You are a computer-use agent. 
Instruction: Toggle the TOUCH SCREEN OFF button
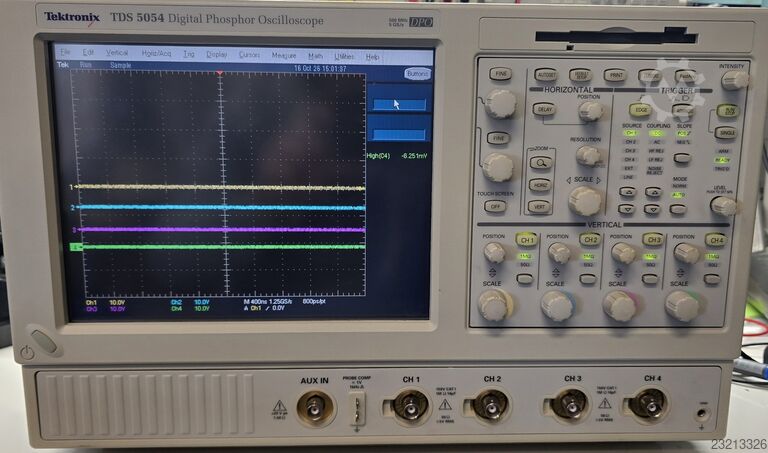pos(495,206)
